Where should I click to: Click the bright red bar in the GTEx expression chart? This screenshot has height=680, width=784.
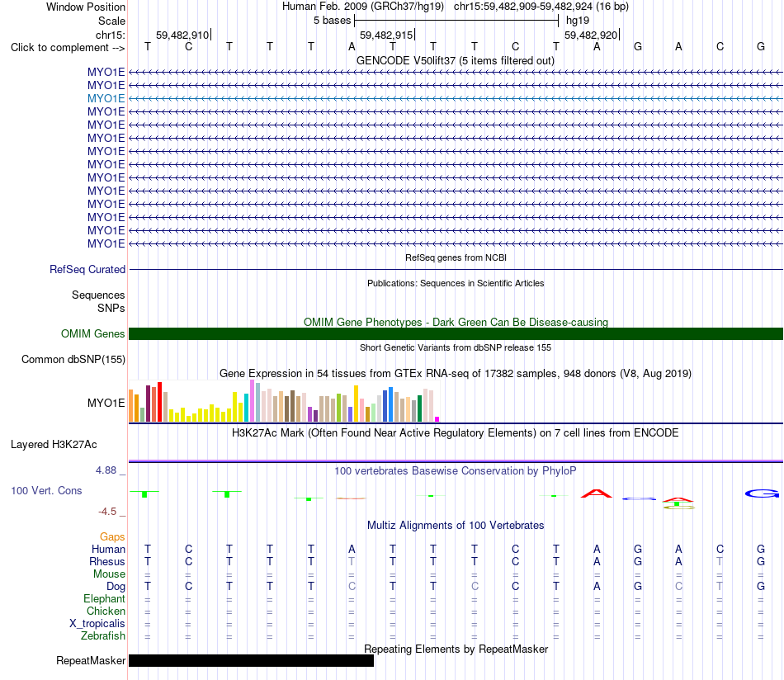coord(160,402)
